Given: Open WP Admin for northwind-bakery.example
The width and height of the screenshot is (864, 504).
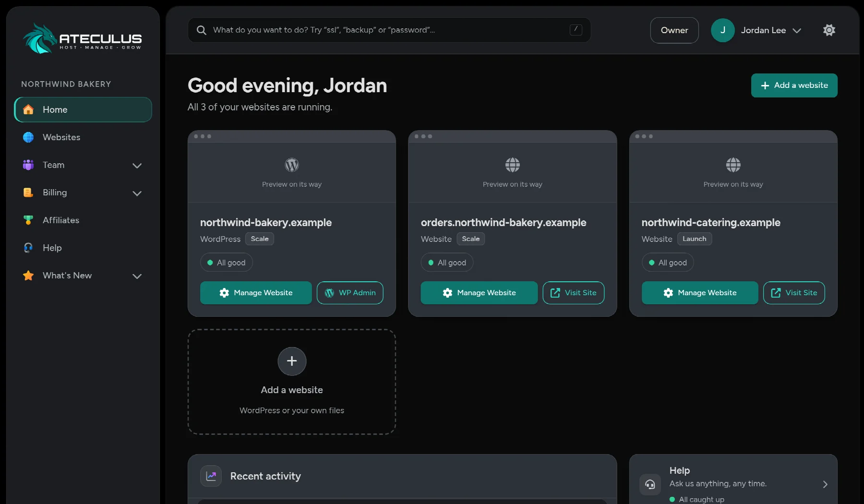Looking at the screenshot, I should pos(350,293).
